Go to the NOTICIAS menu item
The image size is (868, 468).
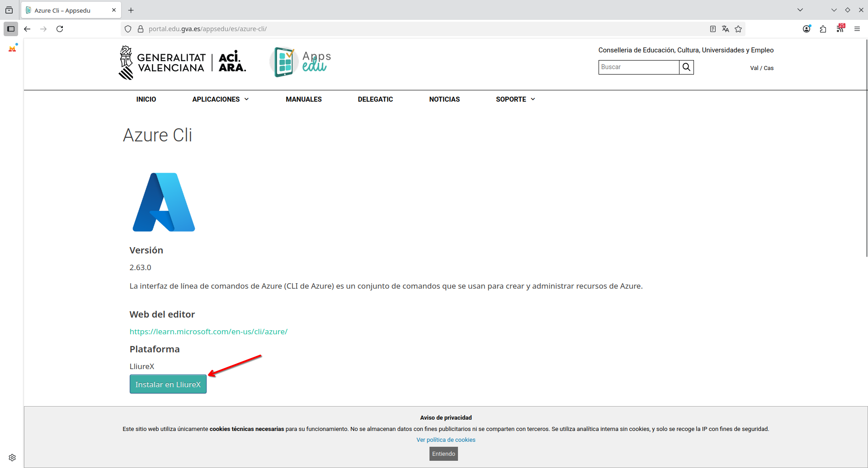coord(444,99)
